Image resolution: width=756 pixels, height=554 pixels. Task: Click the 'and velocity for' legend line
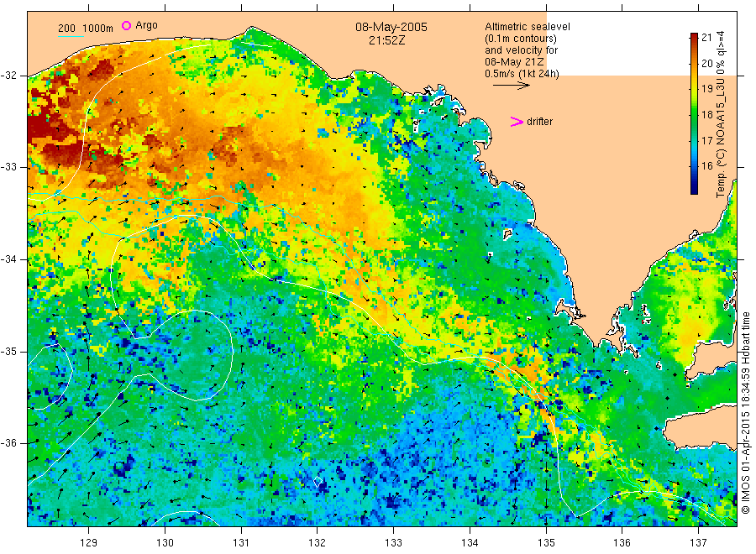[521, 50]
